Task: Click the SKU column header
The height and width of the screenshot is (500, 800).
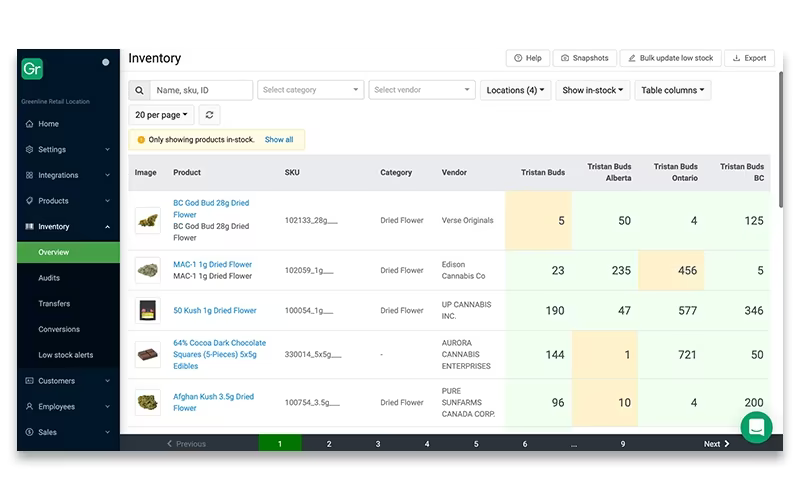Action: 292,172
